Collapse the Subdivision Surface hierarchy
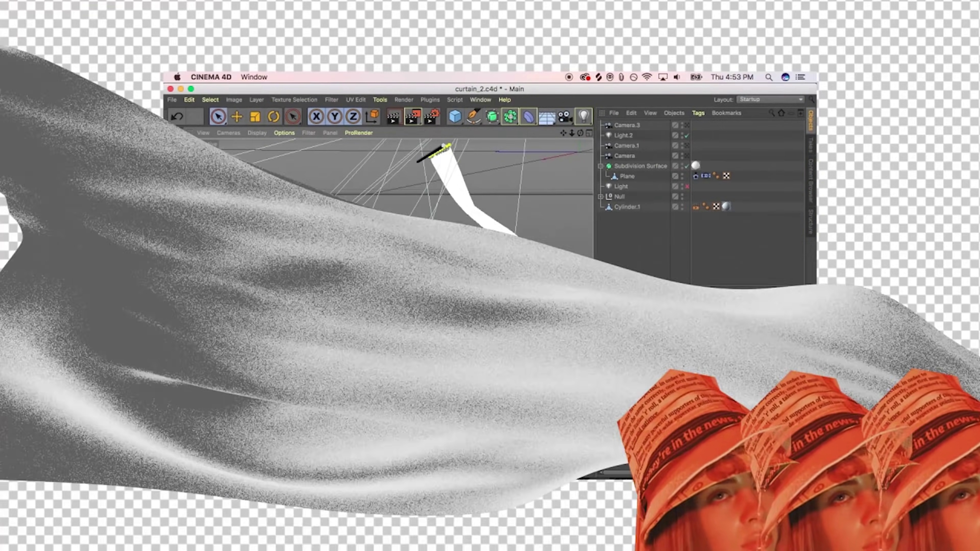Viewport: 980px width, 551px height. click(x=600, y=166)
